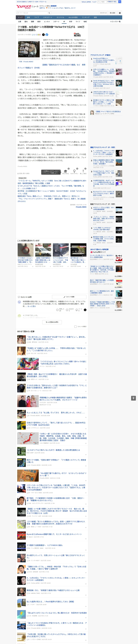Share the comment on X
The width and height of the screenshot is (138, 644).
tap(85, 310)
